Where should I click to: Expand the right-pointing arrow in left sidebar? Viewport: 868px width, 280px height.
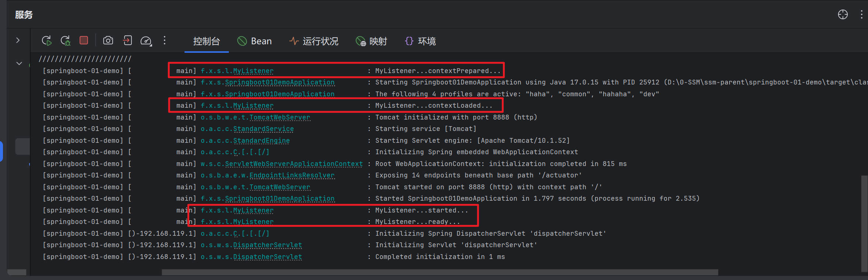coord(18,40)
